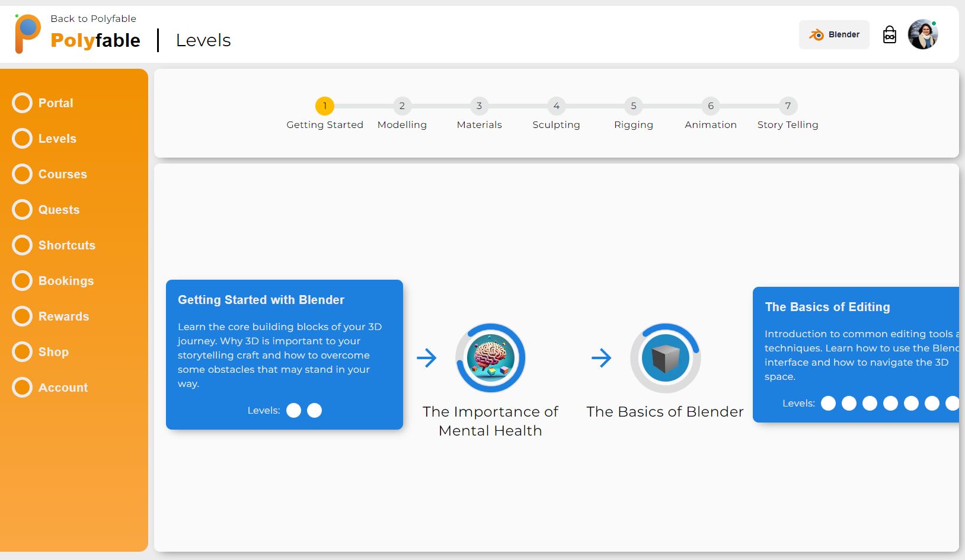Click the circle icon beside Rewards
This screenshot has height=560, width=965.
(23, 316)
